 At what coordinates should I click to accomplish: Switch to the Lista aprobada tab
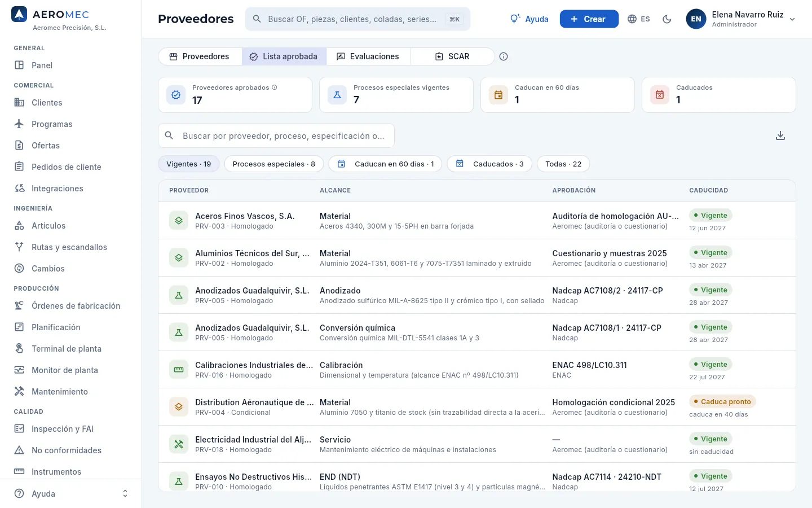(284, 56)
